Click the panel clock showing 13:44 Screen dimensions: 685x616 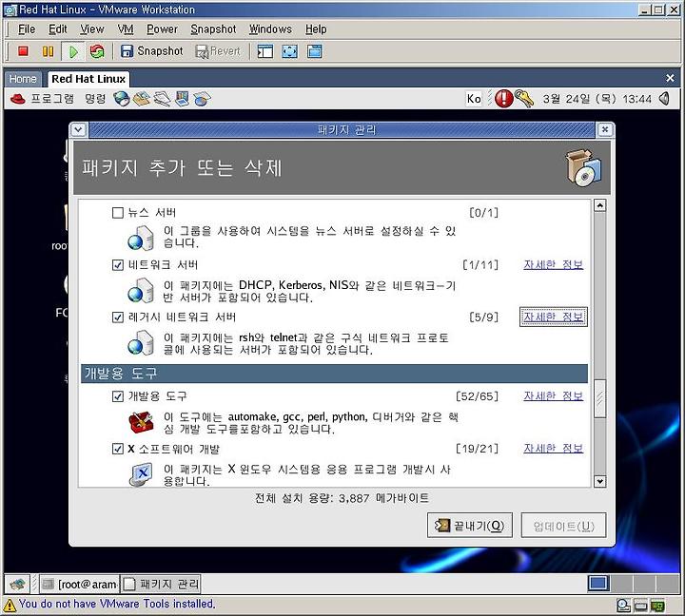tap(597, 99)
